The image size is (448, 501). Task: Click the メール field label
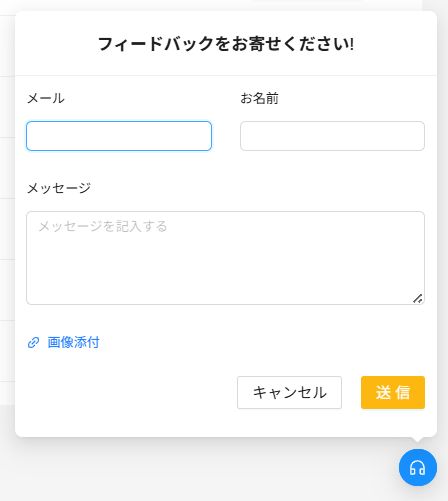pos(46,98)
